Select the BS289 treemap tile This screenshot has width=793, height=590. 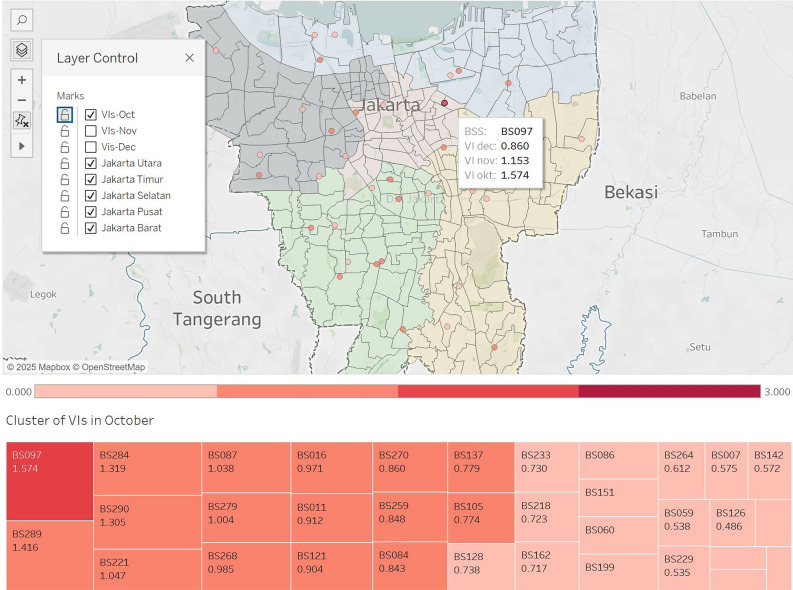pyautogui.click(x=50, y=555)
